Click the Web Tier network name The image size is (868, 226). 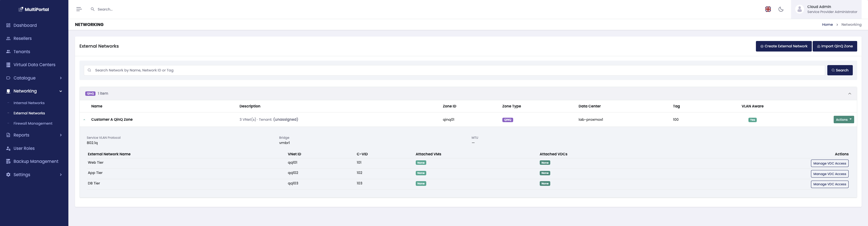pos(96,163)
